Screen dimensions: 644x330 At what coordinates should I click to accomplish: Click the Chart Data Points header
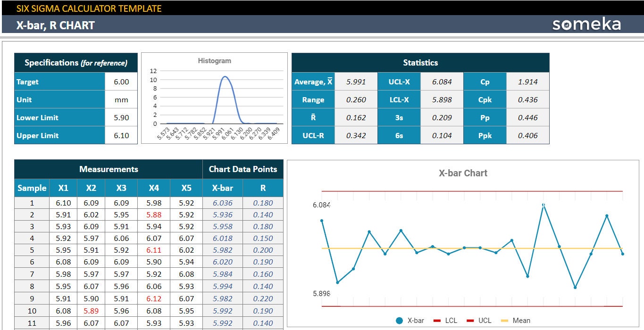click(x=243, y=169)
